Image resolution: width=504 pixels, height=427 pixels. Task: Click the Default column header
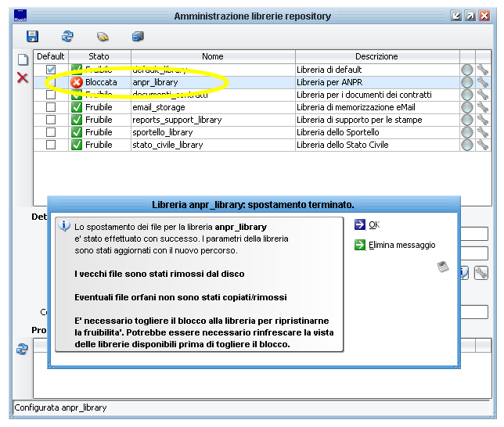[x=51, y=56]
